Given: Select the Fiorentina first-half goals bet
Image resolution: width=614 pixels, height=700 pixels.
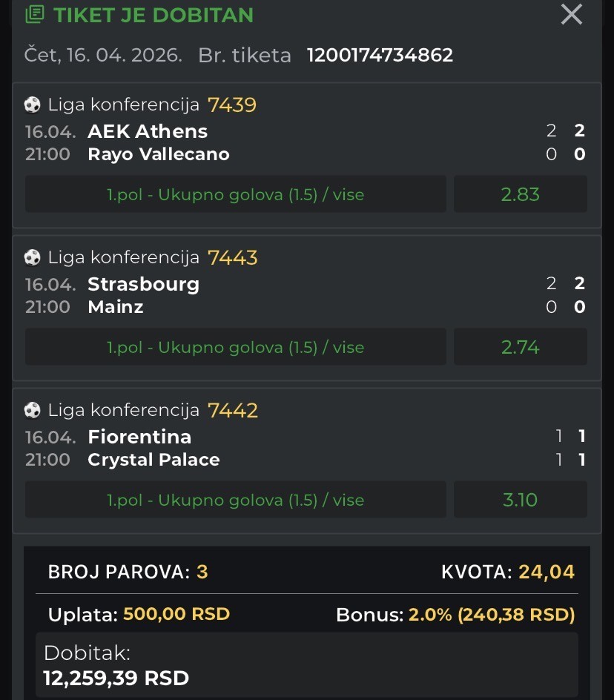Looking at the screenshot, I should pyautogui.click(x=236, y=500).
